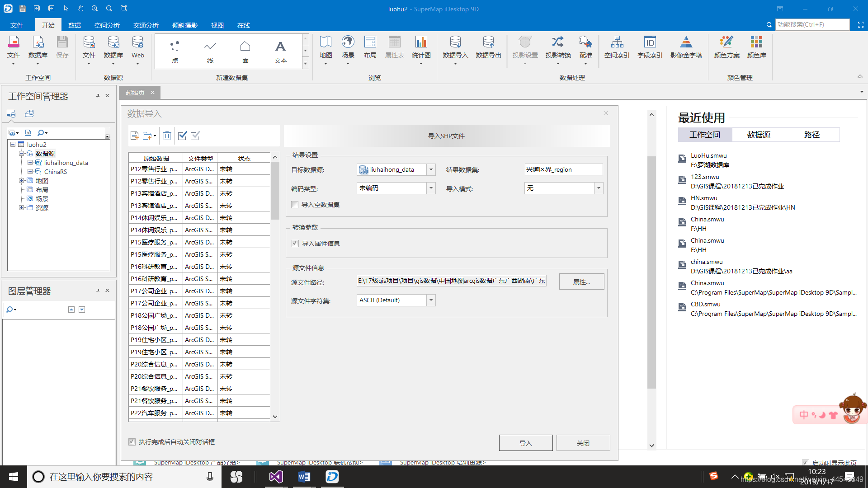Open the 数据导出 data export tool
The height and width of the screenshot is (488, 868).
488,47
